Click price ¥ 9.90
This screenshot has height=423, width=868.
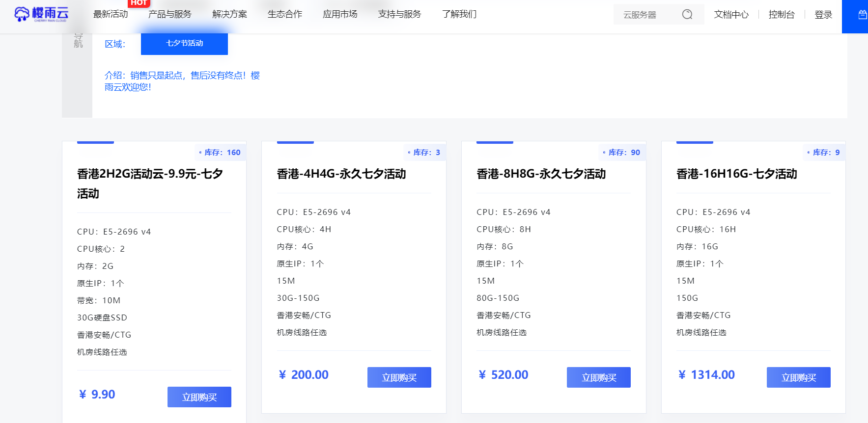[x=97, y=395]
